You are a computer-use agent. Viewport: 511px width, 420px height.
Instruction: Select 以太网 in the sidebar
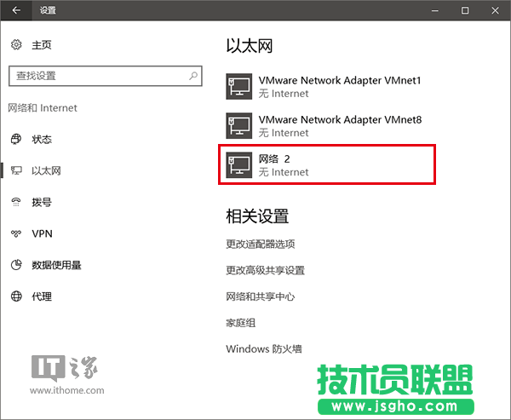[46, 170]
